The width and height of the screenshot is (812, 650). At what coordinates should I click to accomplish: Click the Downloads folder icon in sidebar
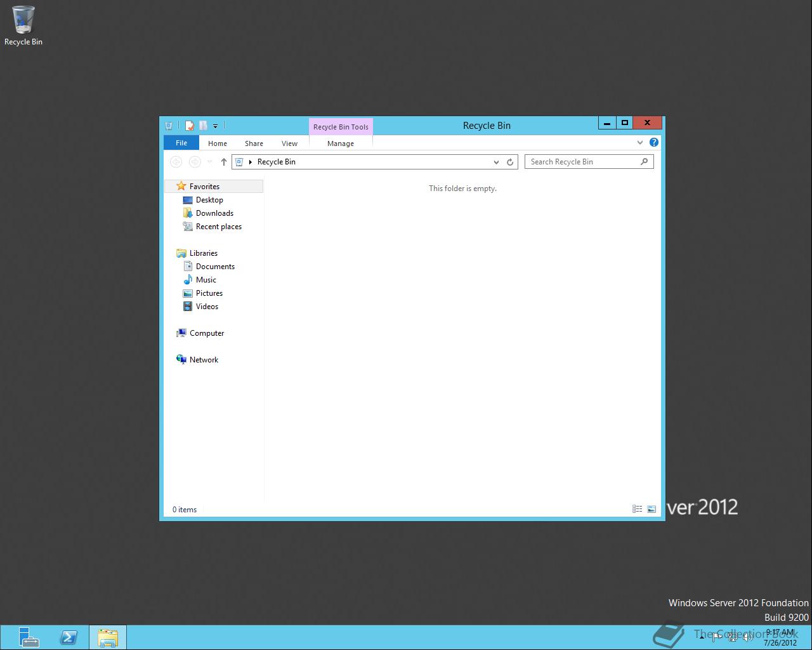(188, 213)
